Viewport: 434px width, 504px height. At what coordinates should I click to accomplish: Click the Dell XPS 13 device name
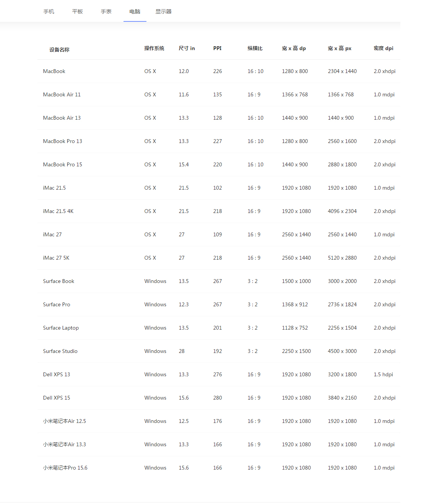[x=57, y=374]
